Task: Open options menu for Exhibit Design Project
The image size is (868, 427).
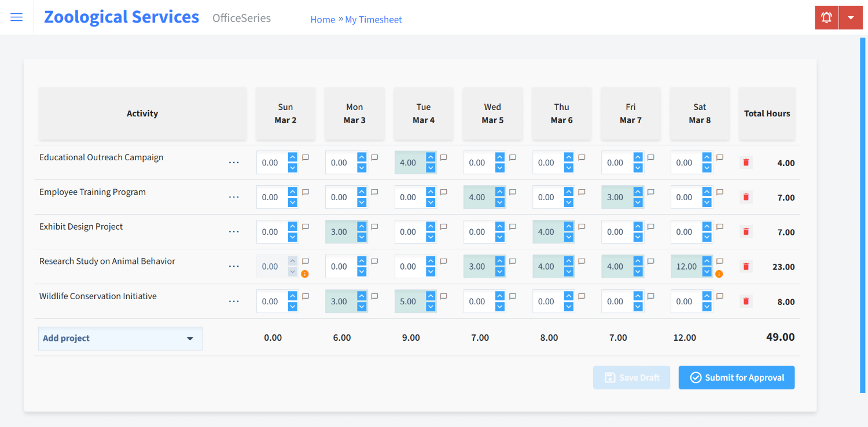Action: coord(234,231)
